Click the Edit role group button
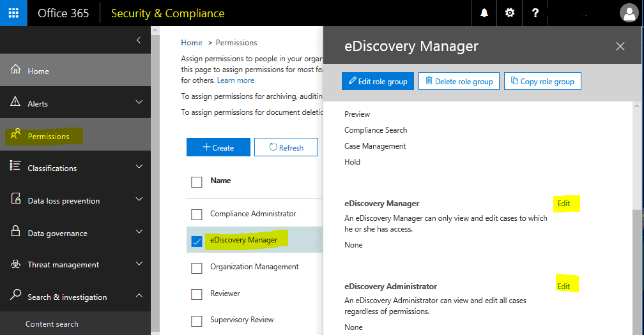644x335 pixels. [x=378, y=81]
